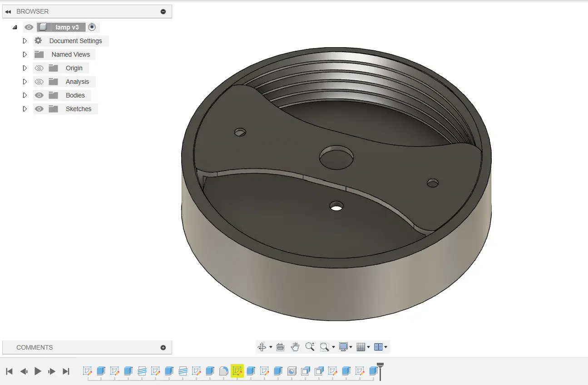Open the Zoom Window dropdown arrow
Image resolution: width=588 pixels, height=385 pixels.
333,347
